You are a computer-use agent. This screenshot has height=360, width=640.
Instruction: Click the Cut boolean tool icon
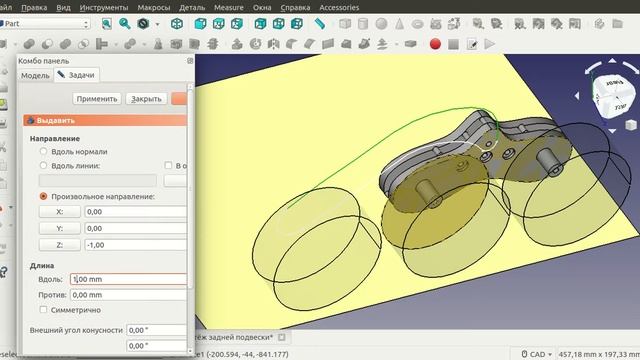click(x=47, y=44)
